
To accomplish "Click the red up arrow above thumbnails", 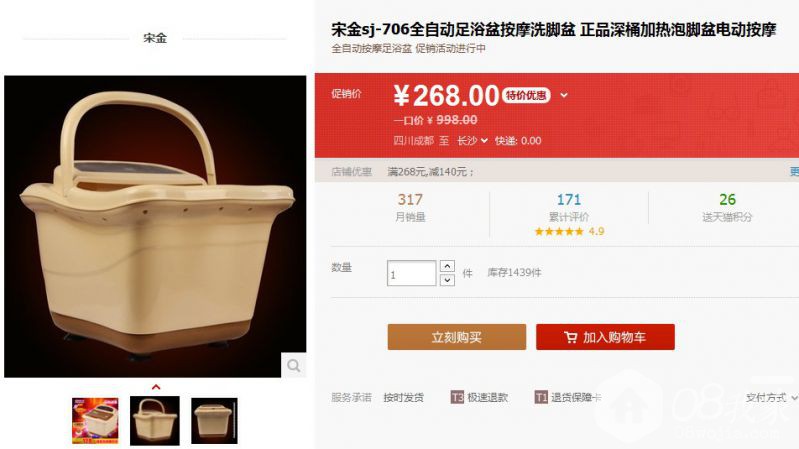I will (156, 387).
